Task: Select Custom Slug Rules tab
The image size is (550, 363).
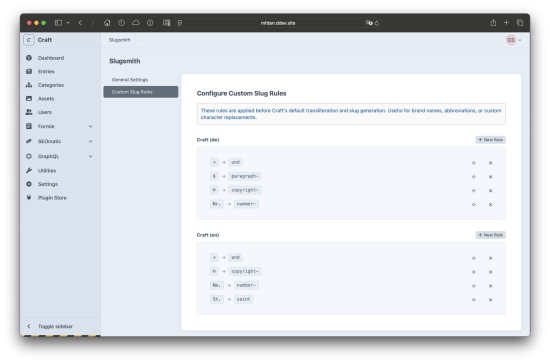Action: pyautogui.click(x=141, y=92)
